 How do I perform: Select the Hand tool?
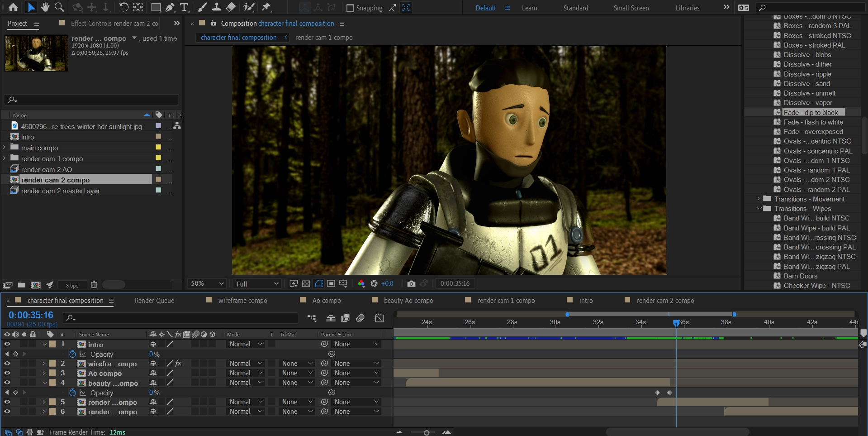[45, 7]
